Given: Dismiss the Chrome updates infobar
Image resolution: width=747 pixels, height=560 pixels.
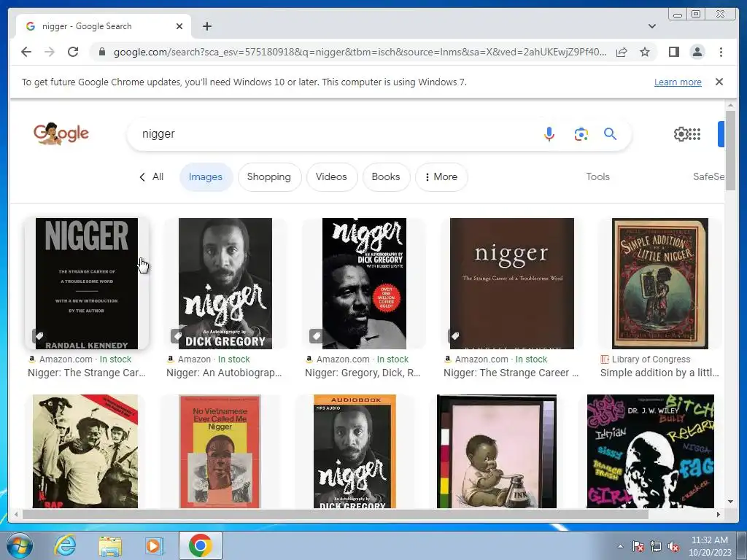Looking at the screenshot, I should point(719,82).
